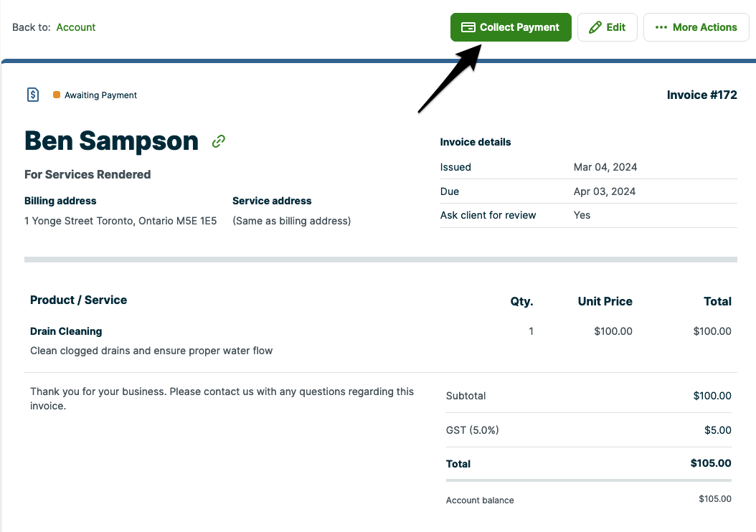Screen dimensions: 756x532
Task: Click the dollar-sign invoice status icon
Action: (32, 95)
